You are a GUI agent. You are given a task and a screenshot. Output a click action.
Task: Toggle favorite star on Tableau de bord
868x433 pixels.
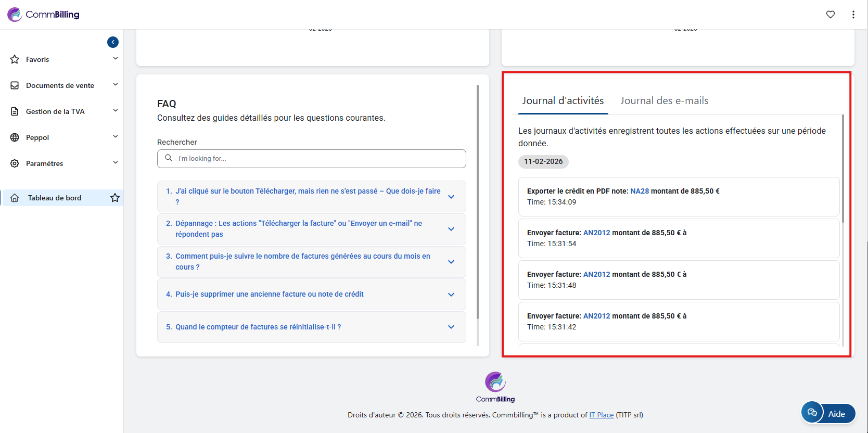115,198
